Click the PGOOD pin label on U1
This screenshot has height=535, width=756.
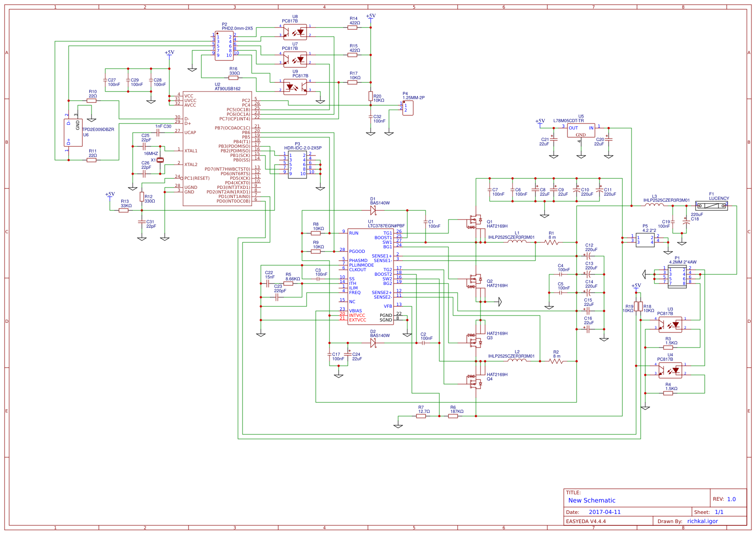pos(357,251)
